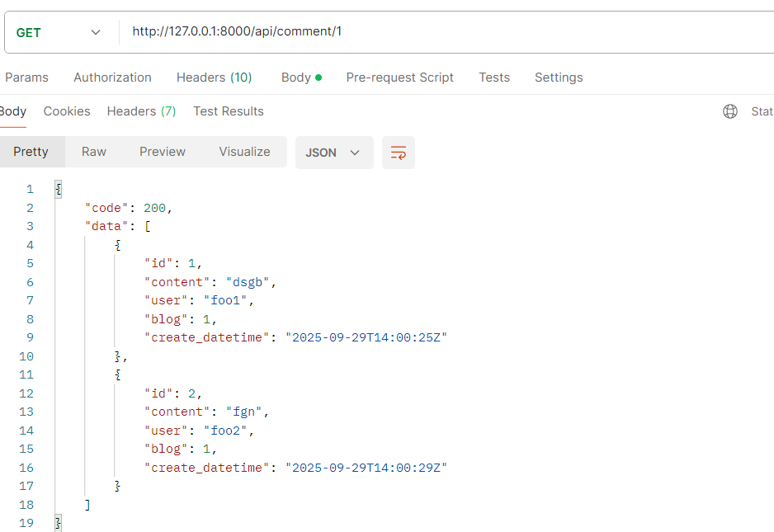Click the request URL input field

point(446,32)
